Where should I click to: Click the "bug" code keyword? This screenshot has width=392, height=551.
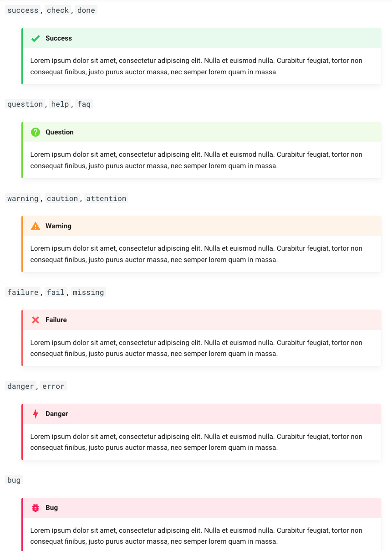click(14, 480)
